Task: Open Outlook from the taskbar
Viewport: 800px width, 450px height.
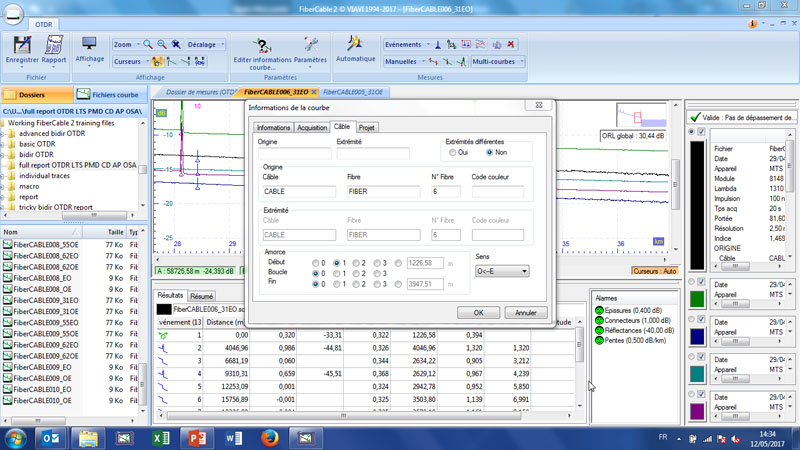Action: [51, 438]
